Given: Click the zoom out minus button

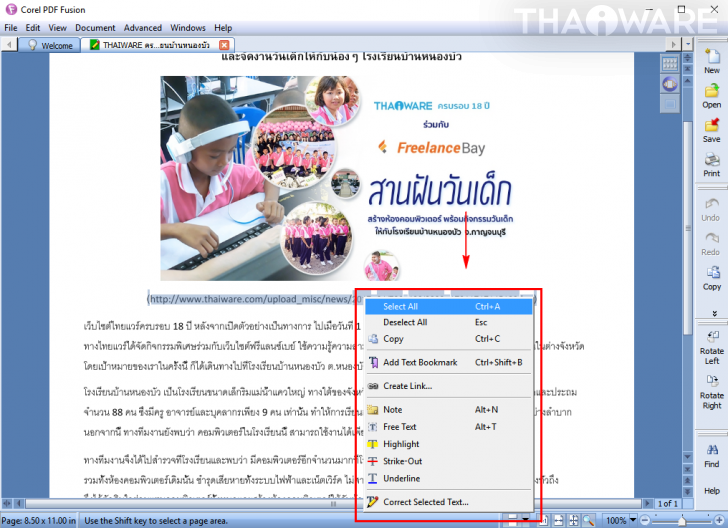Looking at the screenshot, I should coord(645,521).
